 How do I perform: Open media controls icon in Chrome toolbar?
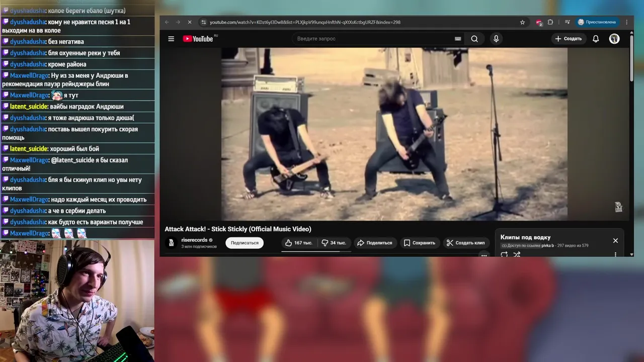(568, 22)
